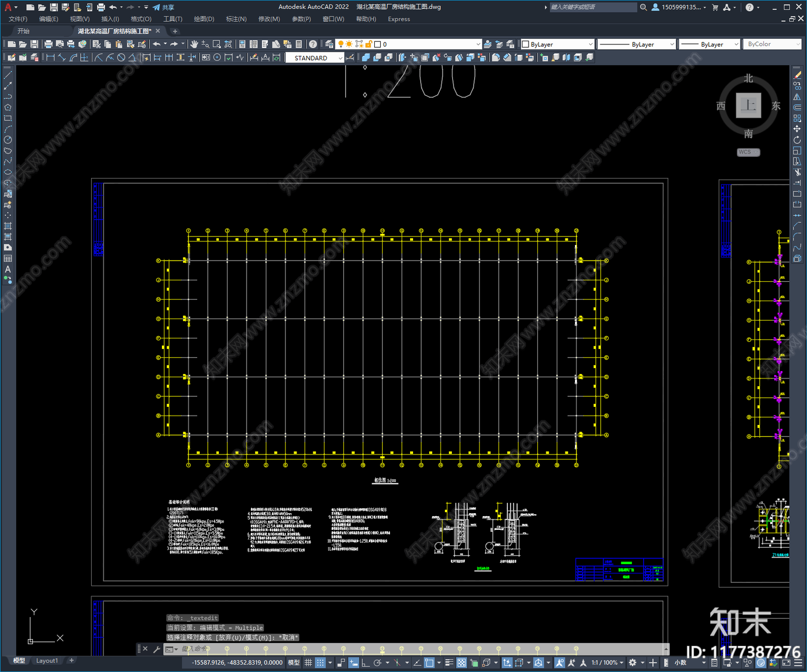This screenshot has width=807, height=672.
Task: Click the Plot print icon
Action: [x=48, y=44]
